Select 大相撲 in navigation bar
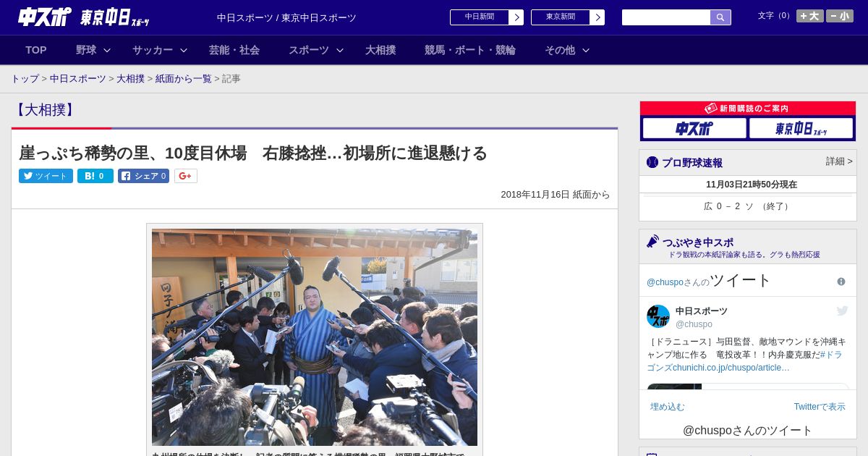 point(380,50)
